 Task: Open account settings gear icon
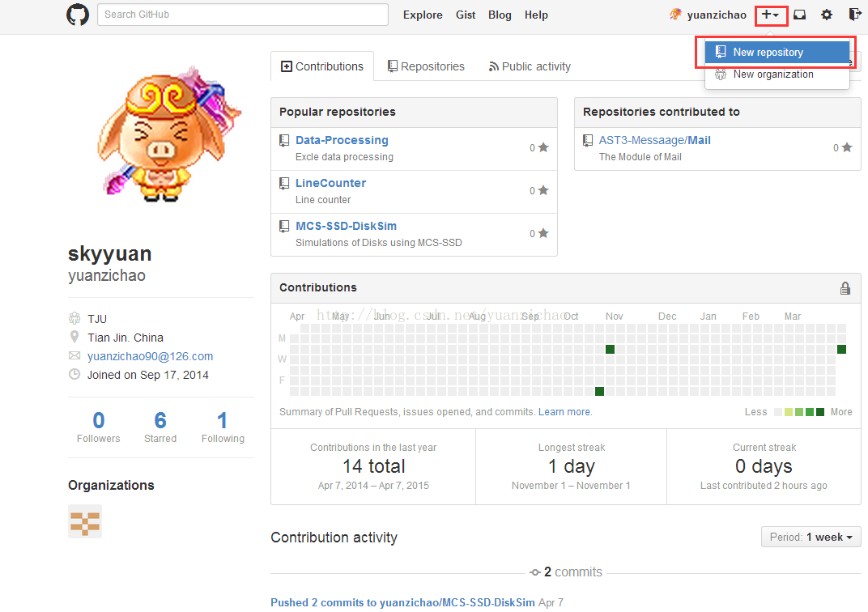click(x=827, y=15)
